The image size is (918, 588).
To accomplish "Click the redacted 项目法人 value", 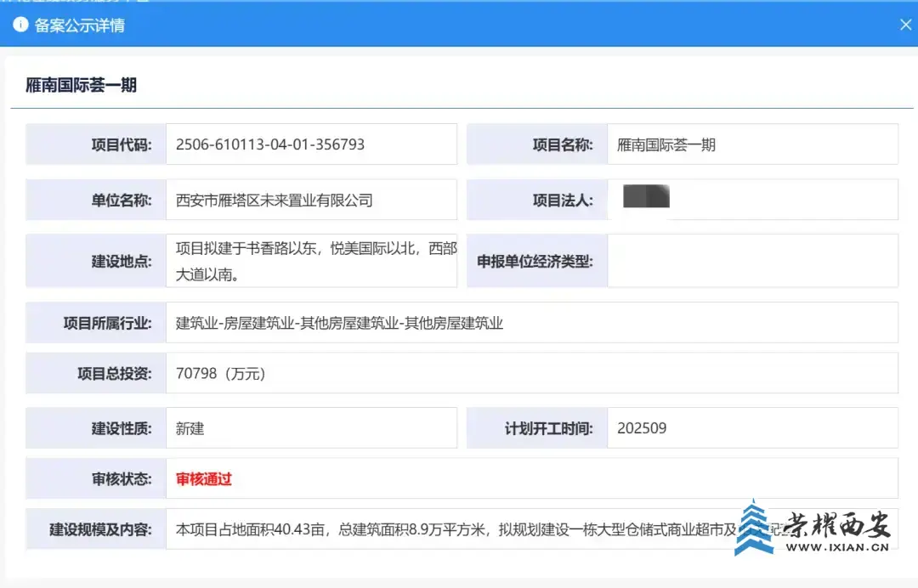I will pyautogui.click(x=646, y=197).
